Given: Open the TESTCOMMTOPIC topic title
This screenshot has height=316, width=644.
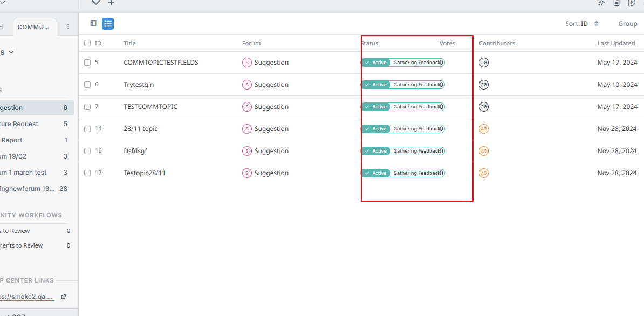Looking at the screenshot, I should [x=150, y=107].
